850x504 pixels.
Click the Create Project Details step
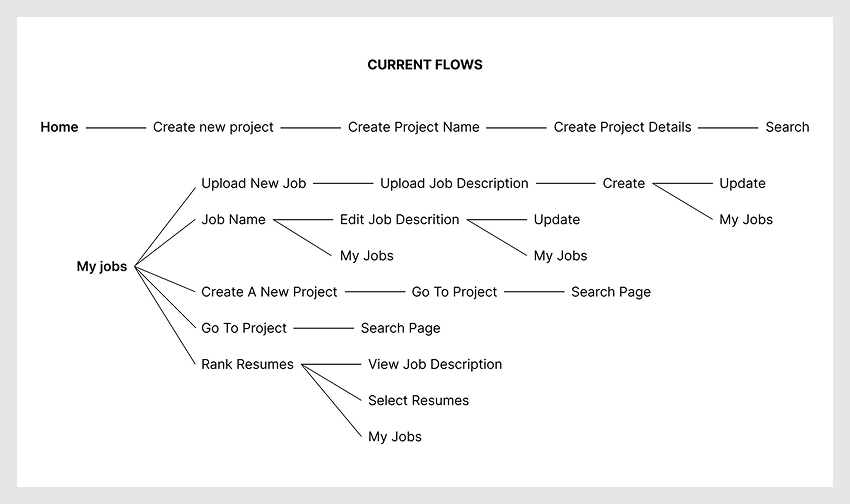[x=622, y=127]
